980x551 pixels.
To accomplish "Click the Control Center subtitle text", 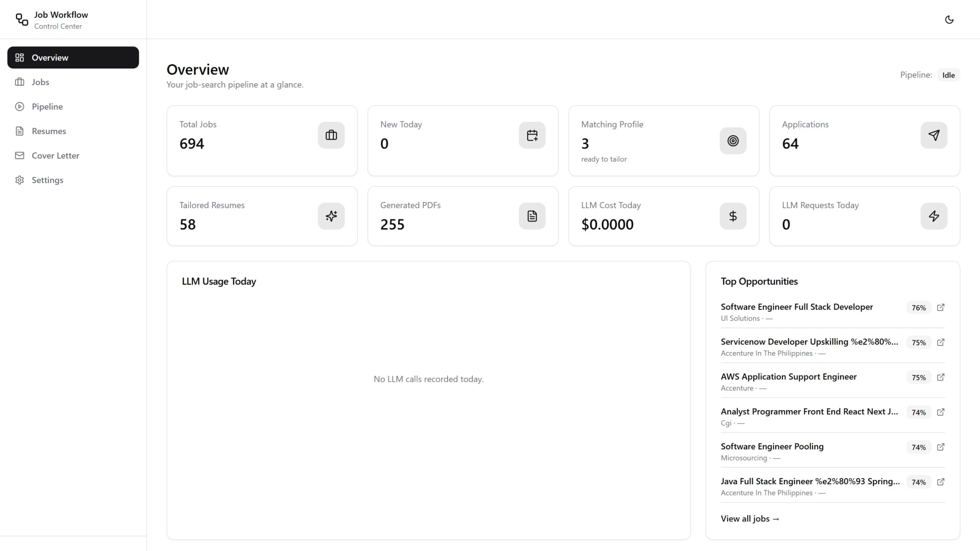I will 58,27.
